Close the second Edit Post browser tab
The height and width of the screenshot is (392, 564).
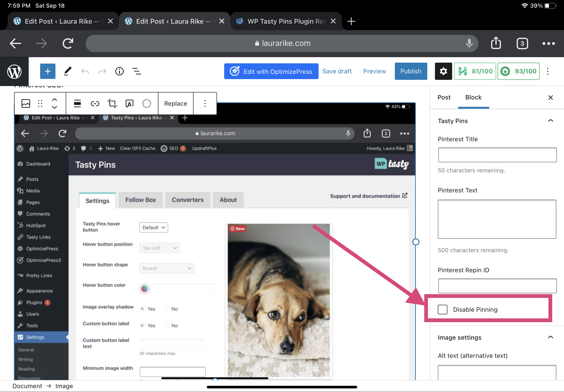pyautogui.click(x=222, y=21)
